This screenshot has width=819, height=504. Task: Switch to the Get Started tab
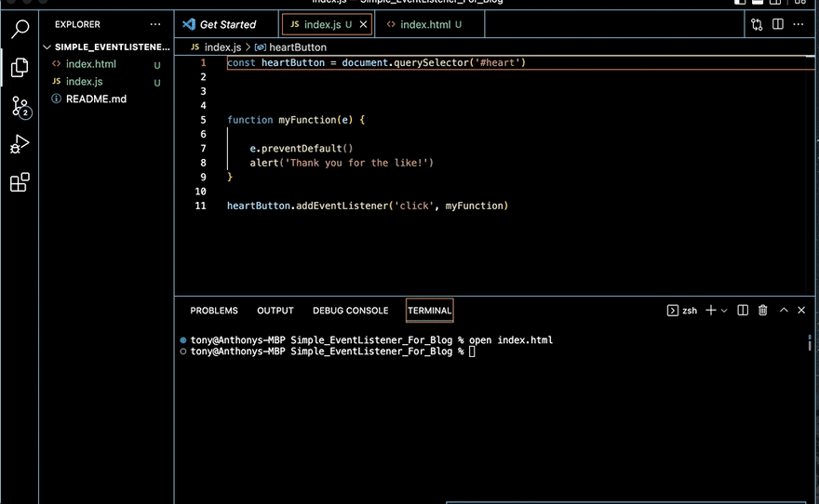point(227,24)
